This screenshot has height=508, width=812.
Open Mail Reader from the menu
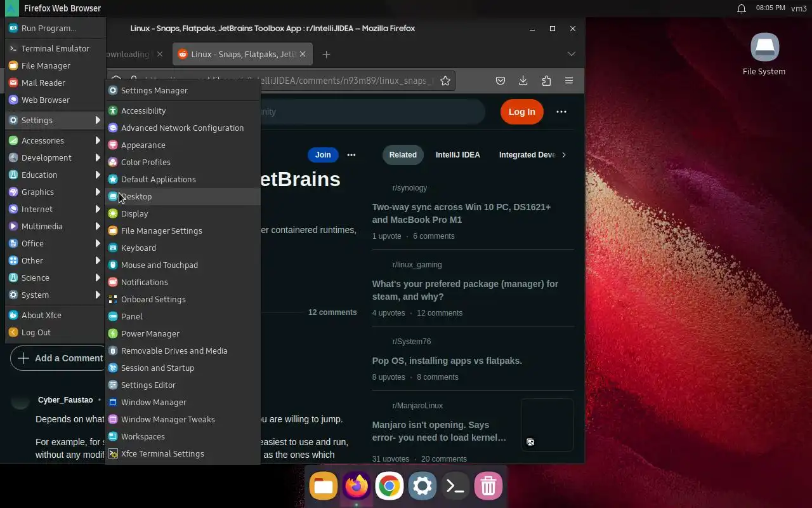click(55, 83)
